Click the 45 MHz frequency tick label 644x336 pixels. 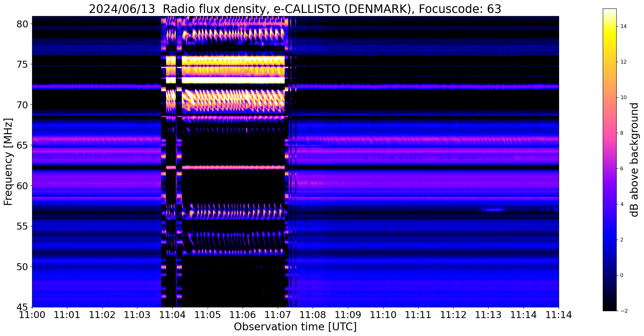(x=23, y=307)
